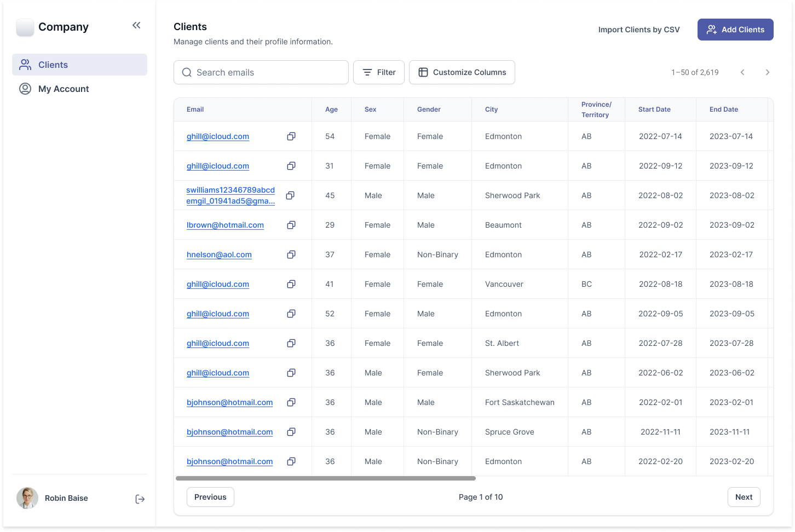
Task: Click the Add Clients button
Action: coord(735,30)
